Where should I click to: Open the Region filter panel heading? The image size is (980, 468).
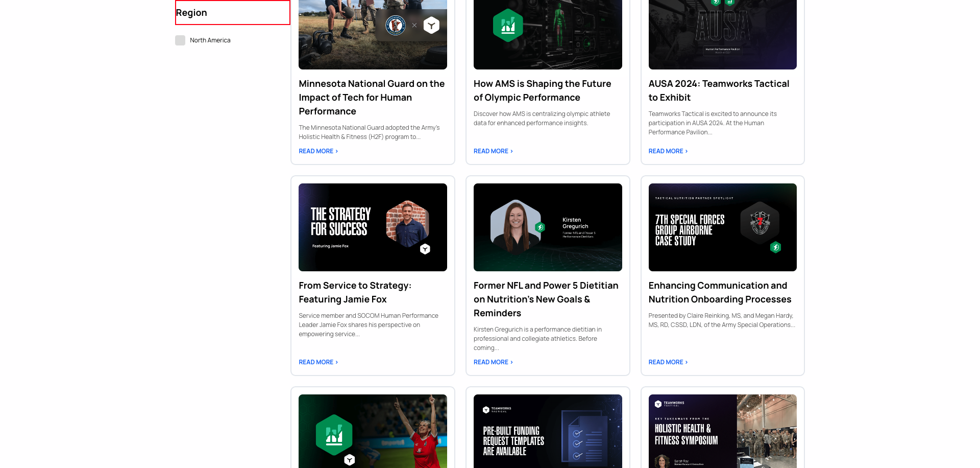pos(192,12)
